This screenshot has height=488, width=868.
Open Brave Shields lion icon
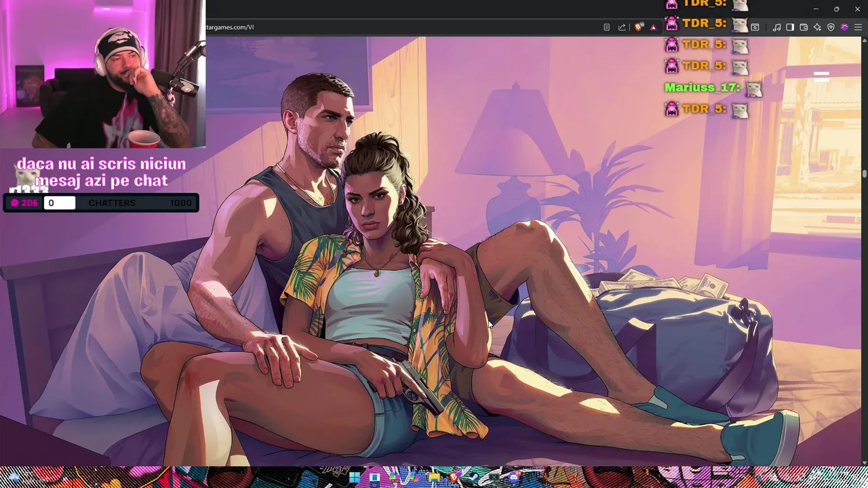tap(639, 27)
